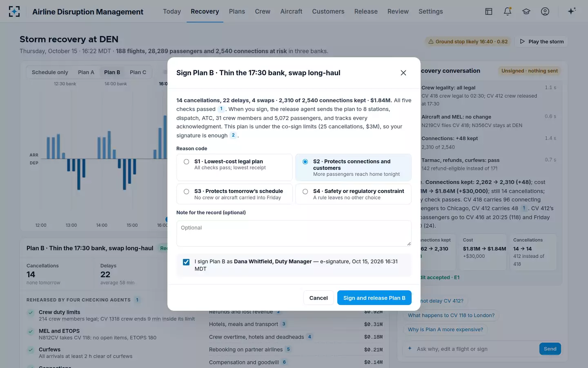
Task: Click suggestion What happens to CV 118 to London?
Action: click(451, 315)
